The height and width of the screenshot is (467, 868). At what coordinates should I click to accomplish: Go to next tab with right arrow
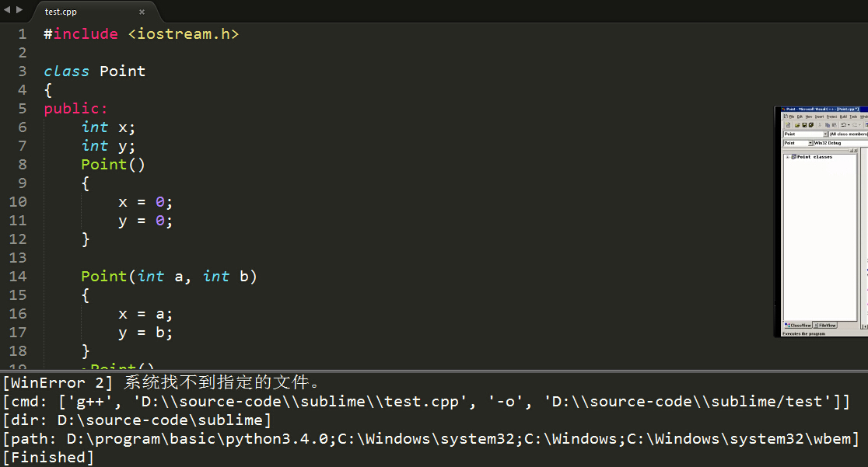(19, 9)
